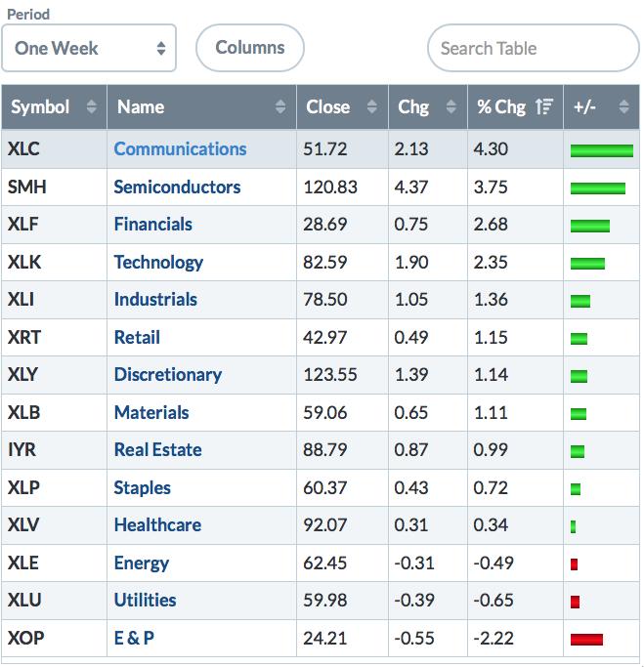Click the Real Estate link

coord(157,450)
